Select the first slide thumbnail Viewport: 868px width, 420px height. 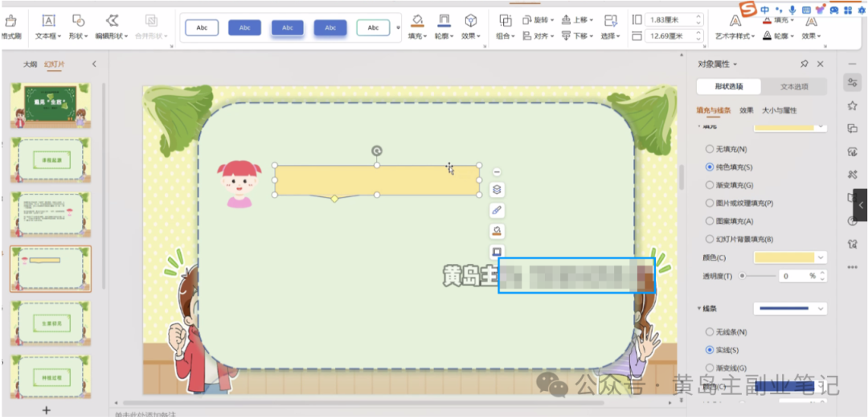tap(50, 105)
